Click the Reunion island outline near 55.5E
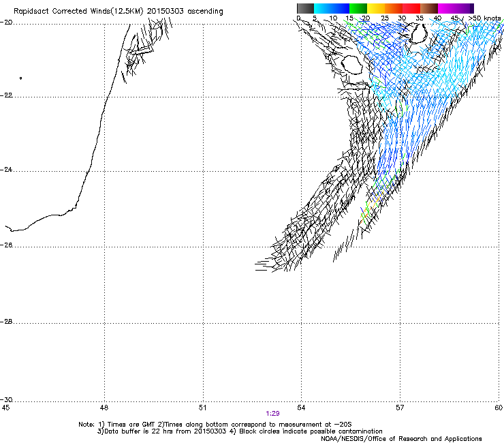 point(352,65)
